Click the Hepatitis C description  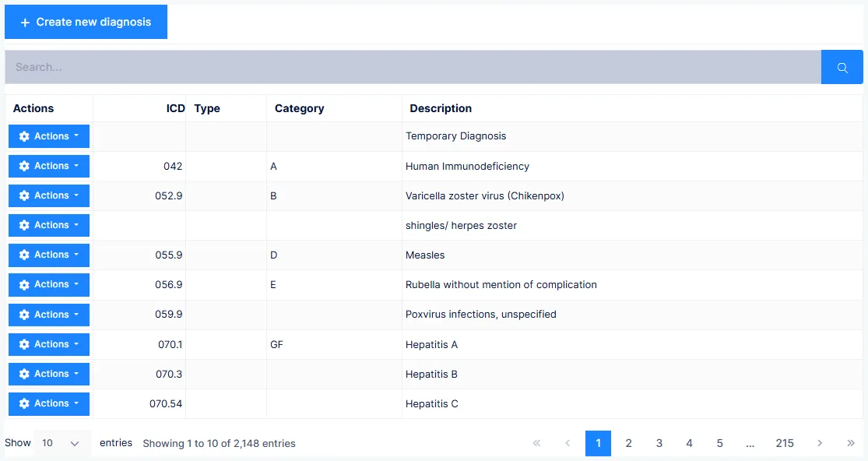432,404
